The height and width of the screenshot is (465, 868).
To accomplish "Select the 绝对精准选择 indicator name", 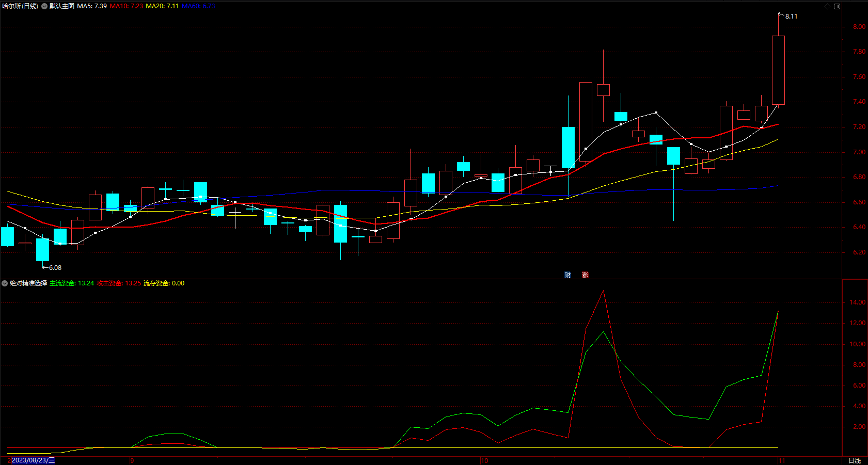I will pyautogui.click(x=28, y=283).
